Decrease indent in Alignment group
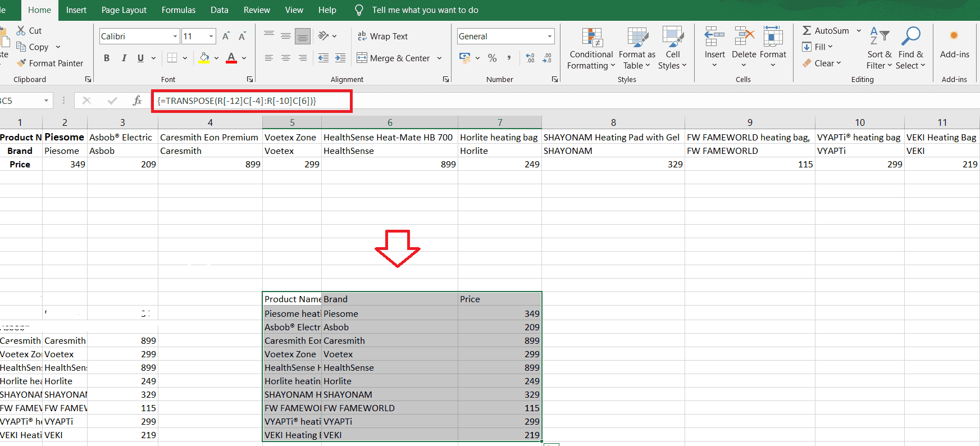Viewport: 980px width, 446px height. click(x=323, y=58)
